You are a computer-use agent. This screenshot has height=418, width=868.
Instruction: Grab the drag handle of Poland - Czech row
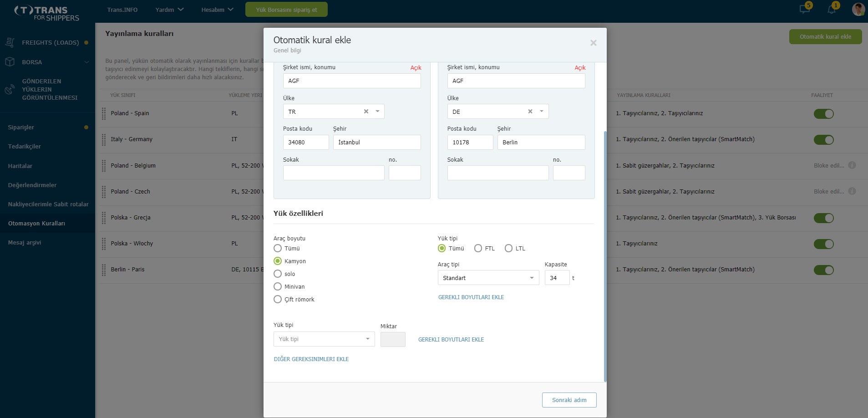[x=104, y=192]
